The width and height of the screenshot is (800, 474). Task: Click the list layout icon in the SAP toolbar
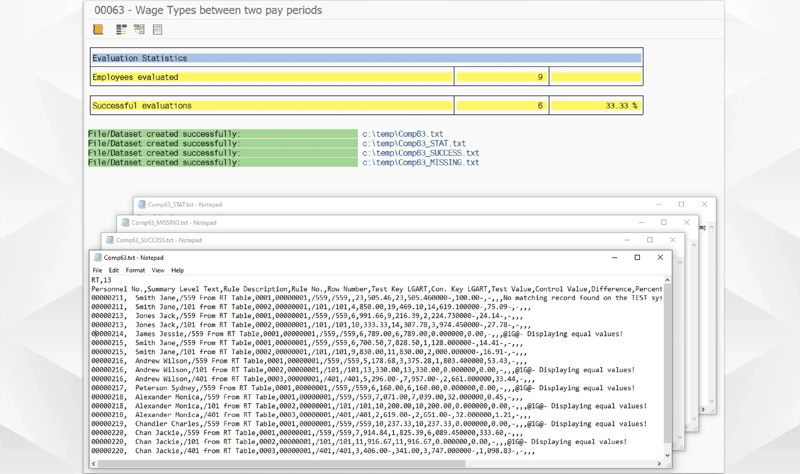[120, 30]
